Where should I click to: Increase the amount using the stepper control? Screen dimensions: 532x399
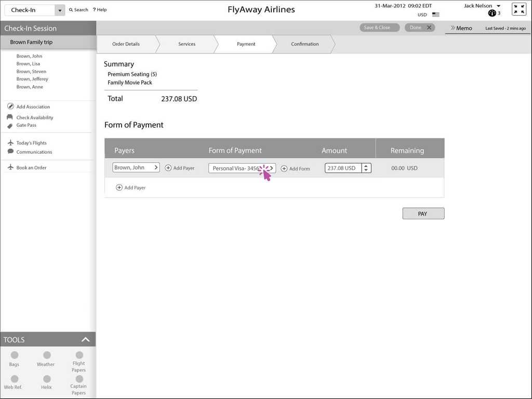point(365,166)
